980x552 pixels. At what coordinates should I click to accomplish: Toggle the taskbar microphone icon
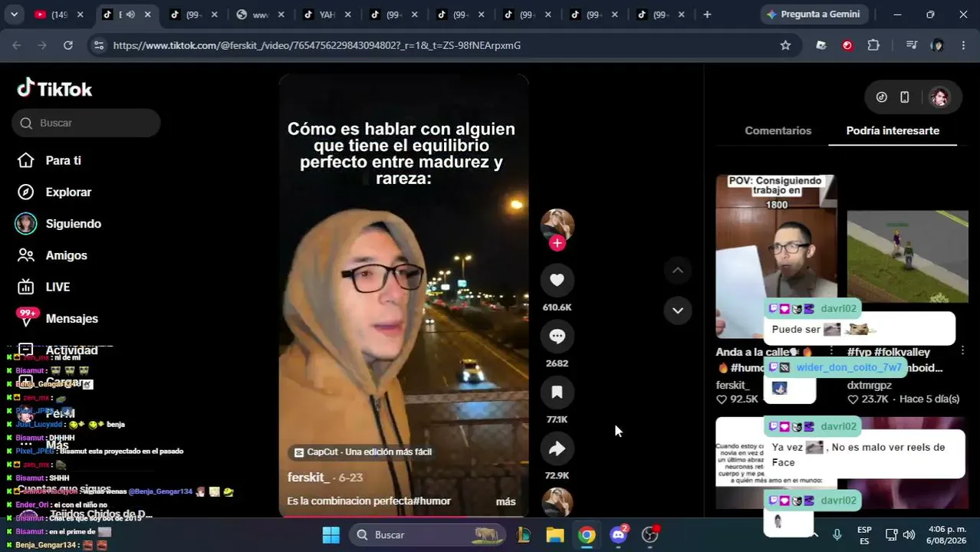[837, 534]
